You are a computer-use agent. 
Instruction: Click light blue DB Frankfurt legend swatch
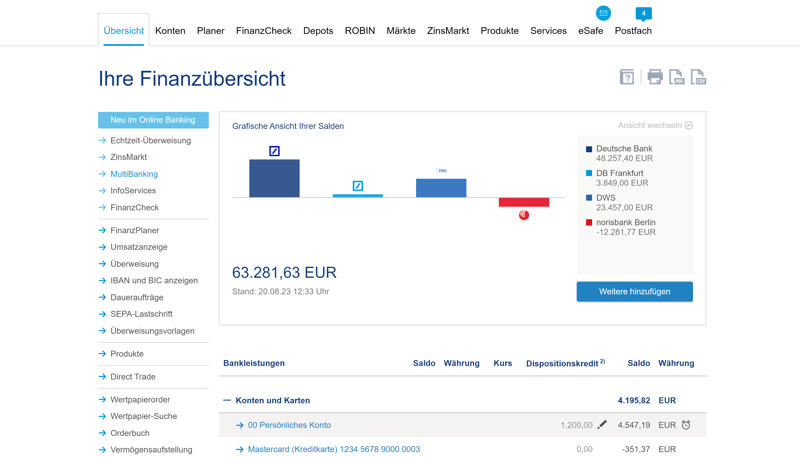click(x=589, y=173)
